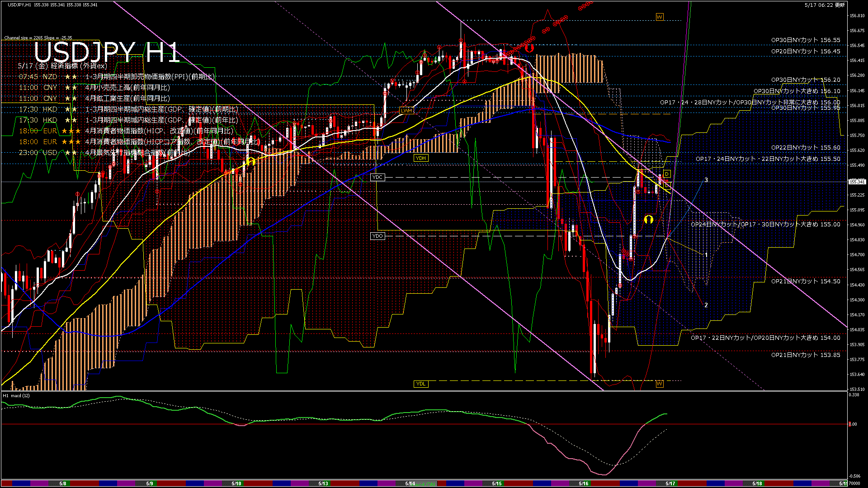The height and width of the screenshot is (488, 868).
Task: Click the 5/14 date on time axis
Action: (x=410, y=483)
